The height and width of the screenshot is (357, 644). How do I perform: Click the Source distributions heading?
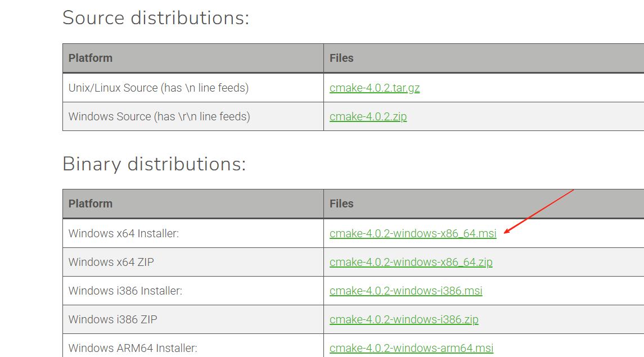(x=156, y=17)
